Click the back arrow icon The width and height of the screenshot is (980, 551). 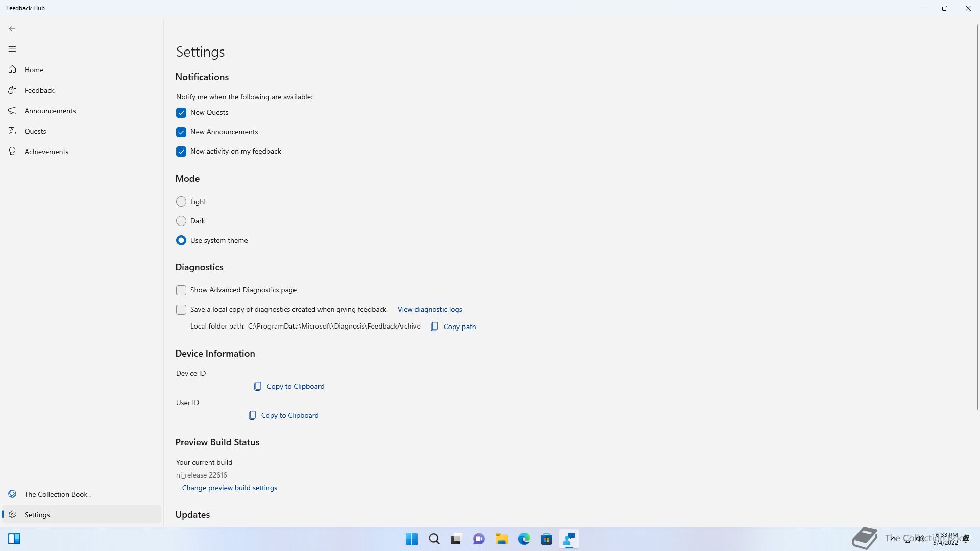coord(12,29)
